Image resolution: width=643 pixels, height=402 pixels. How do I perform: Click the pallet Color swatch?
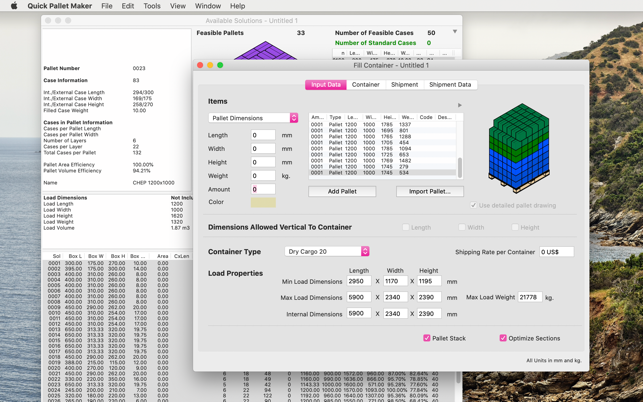(x=263, y=202)
